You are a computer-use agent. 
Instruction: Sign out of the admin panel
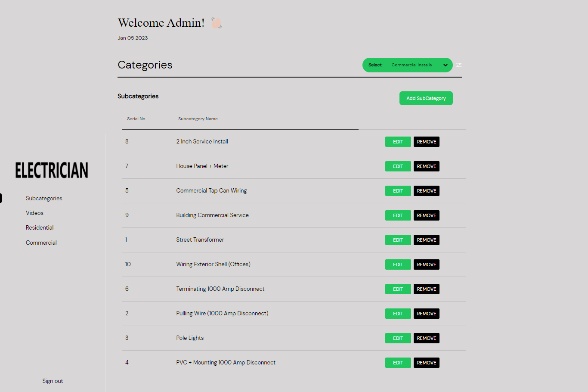[53, 381]
